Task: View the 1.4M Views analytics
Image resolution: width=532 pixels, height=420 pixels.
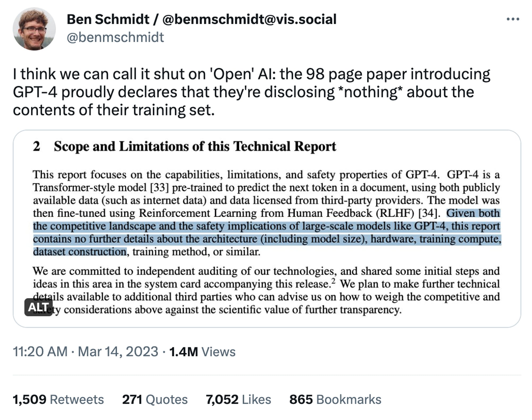Action: point(202,351)
